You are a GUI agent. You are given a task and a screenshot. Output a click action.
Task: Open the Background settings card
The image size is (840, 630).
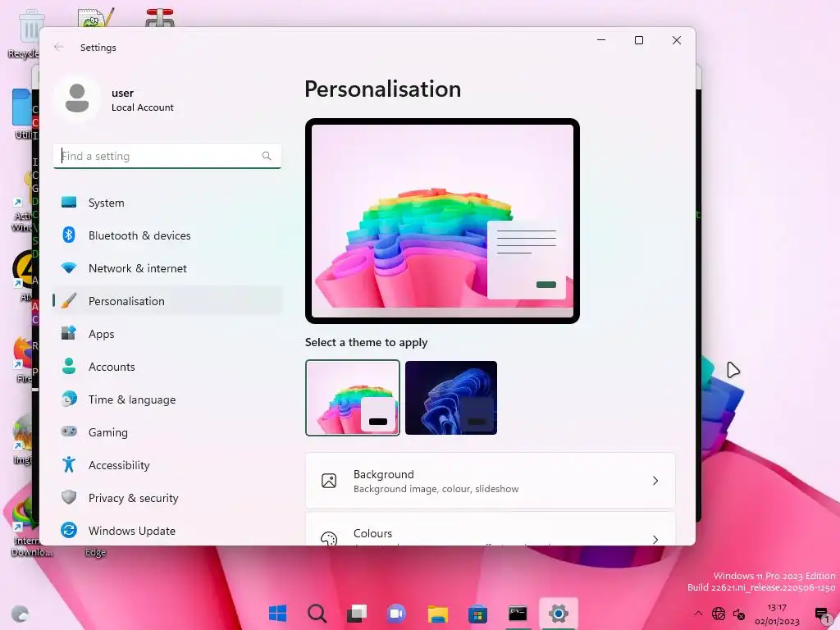click(491, 481)
